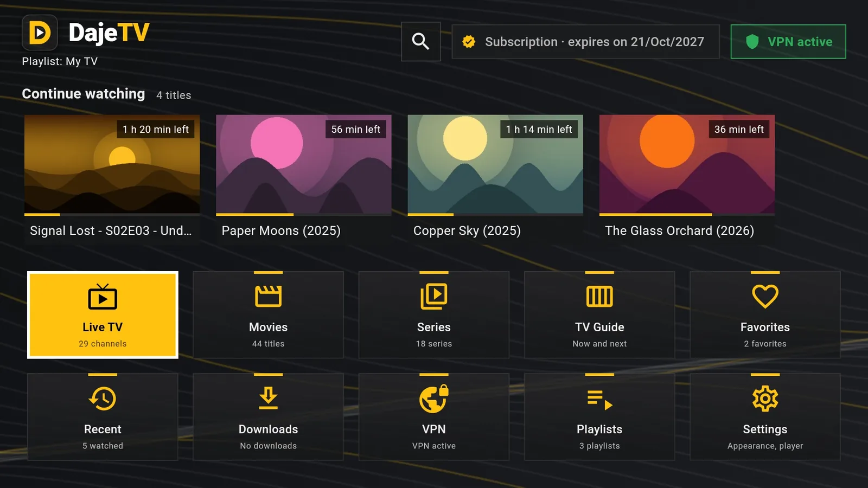Click the subscription verified badge icon
The width and height of the screenshot is (868, 488).
(469, 42)
